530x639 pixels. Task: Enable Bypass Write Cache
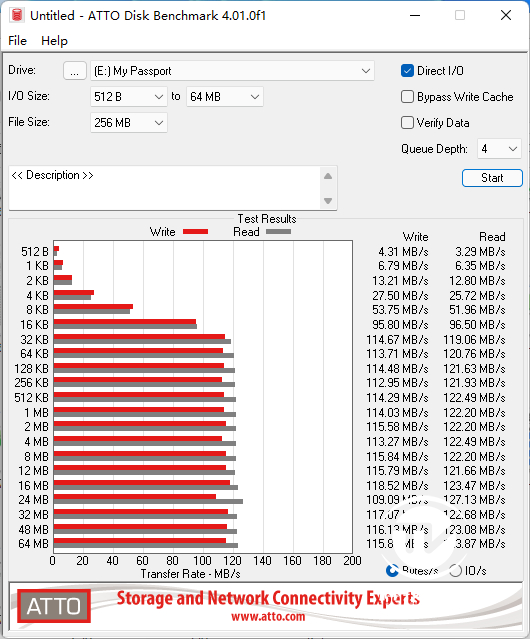click(407, 97)
